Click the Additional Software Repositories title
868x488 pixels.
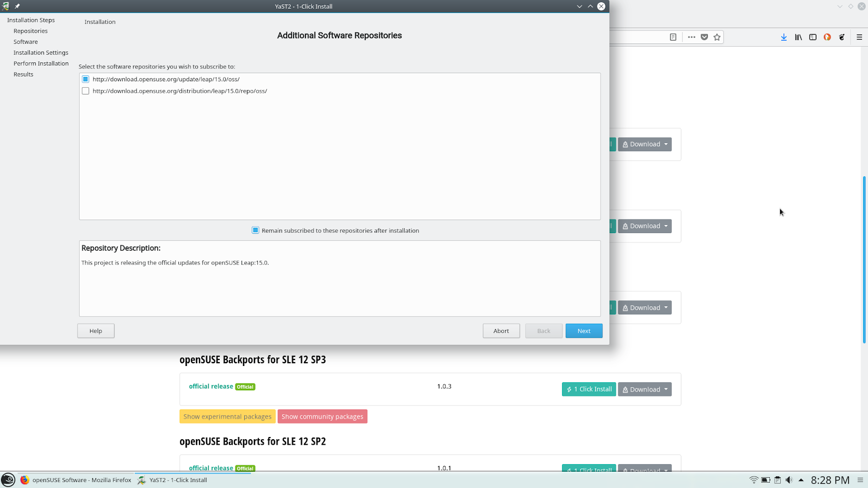340,36
